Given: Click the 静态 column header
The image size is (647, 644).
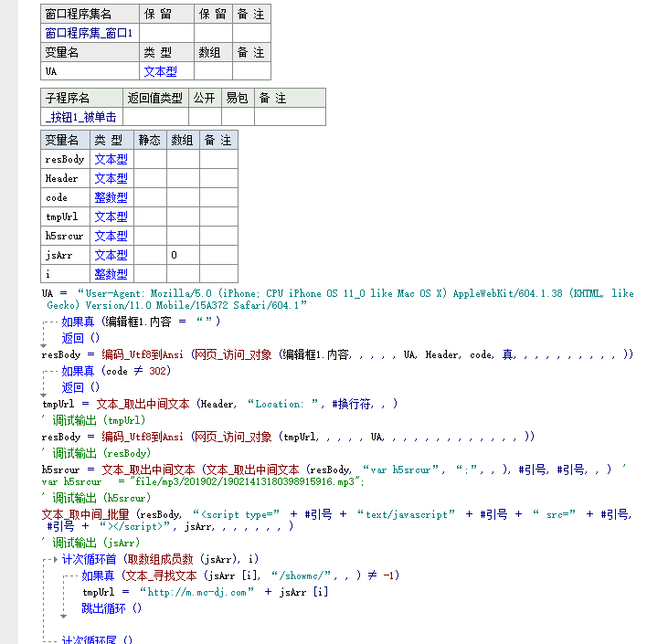Looking at the screenshot, I should 149,141.
